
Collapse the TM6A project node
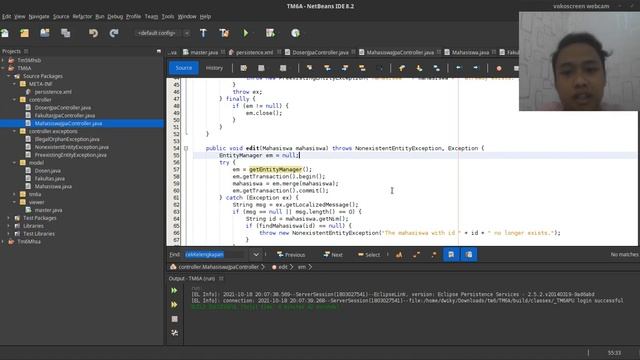coord(3,68)
